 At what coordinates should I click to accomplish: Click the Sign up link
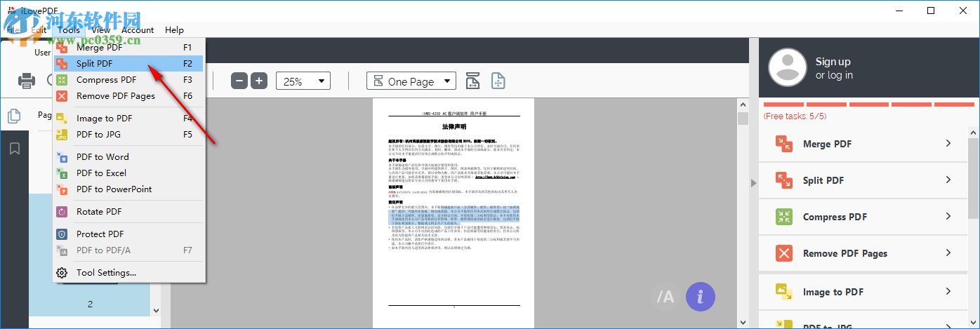(833, 62)
